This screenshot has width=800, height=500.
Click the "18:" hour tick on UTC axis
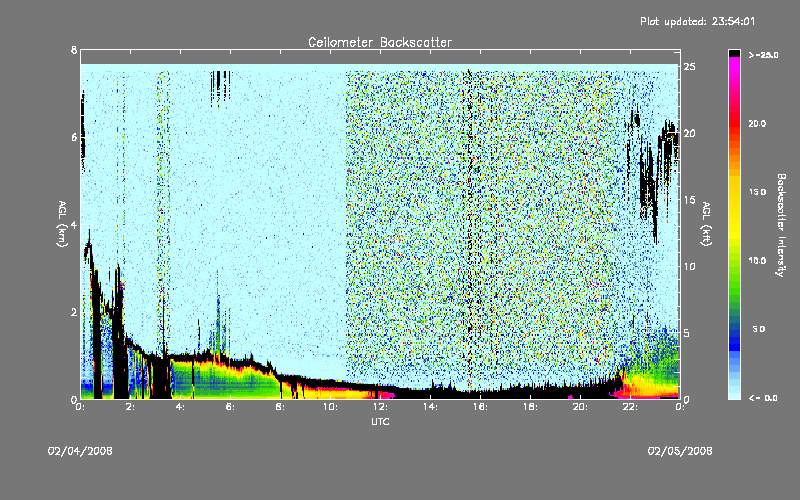(x=530, y=407)
